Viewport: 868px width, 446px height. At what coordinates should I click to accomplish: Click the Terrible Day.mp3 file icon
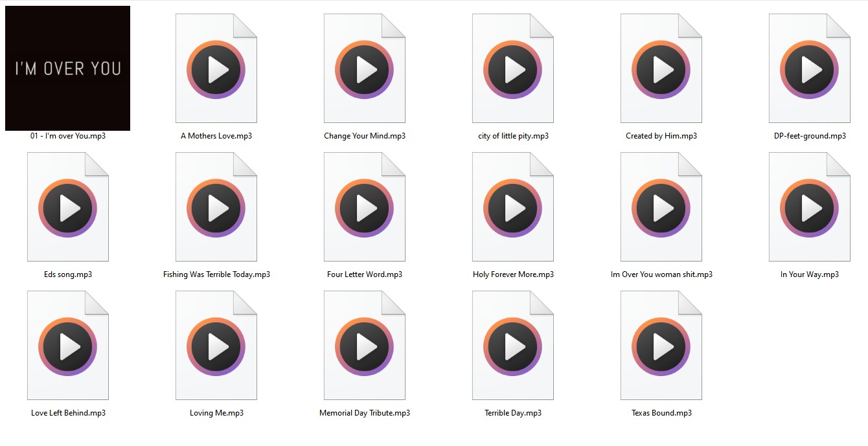coord(513,346)
